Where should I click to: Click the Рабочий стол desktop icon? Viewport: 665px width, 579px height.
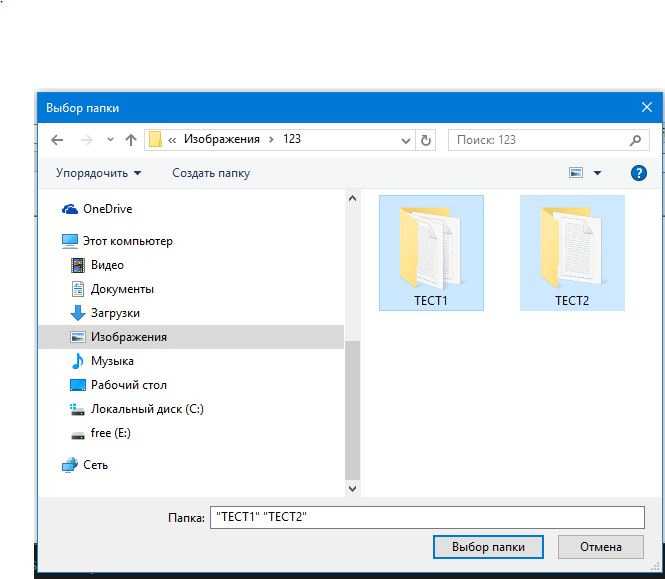click(x=78, y=385)
